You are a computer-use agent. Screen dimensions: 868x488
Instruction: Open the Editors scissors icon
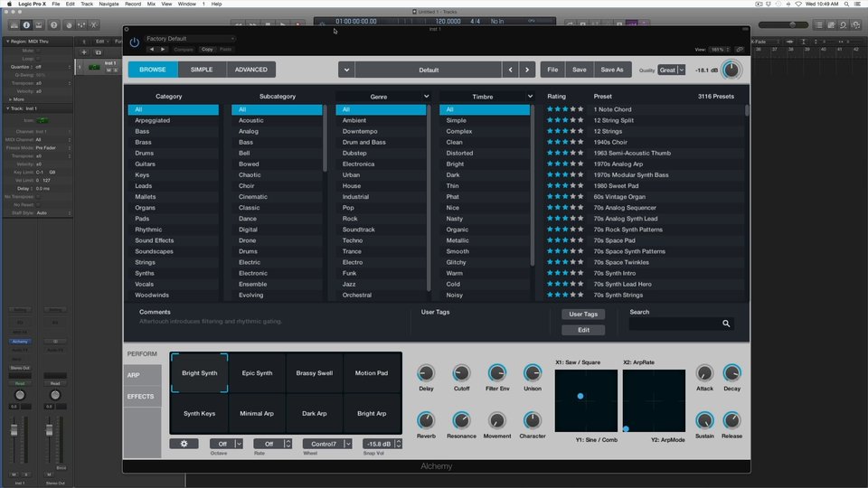(94, 25)
